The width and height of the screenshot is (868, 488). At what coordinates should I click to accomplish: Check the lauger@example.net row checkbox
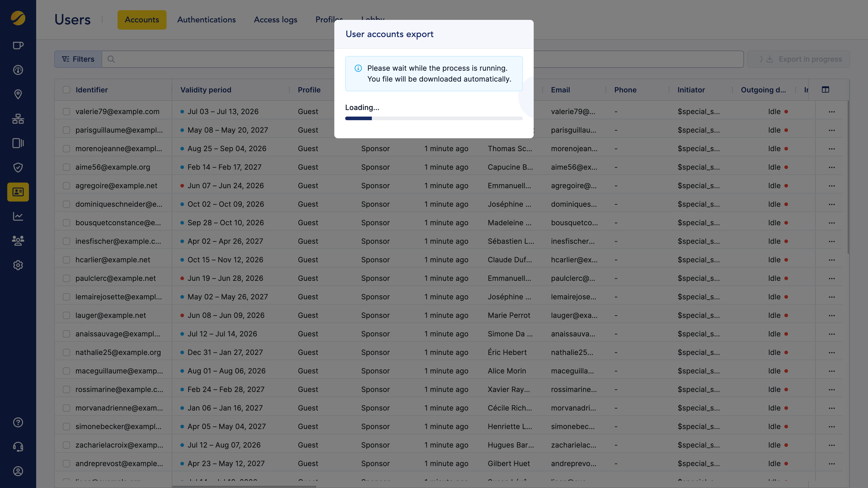(66, 315)
